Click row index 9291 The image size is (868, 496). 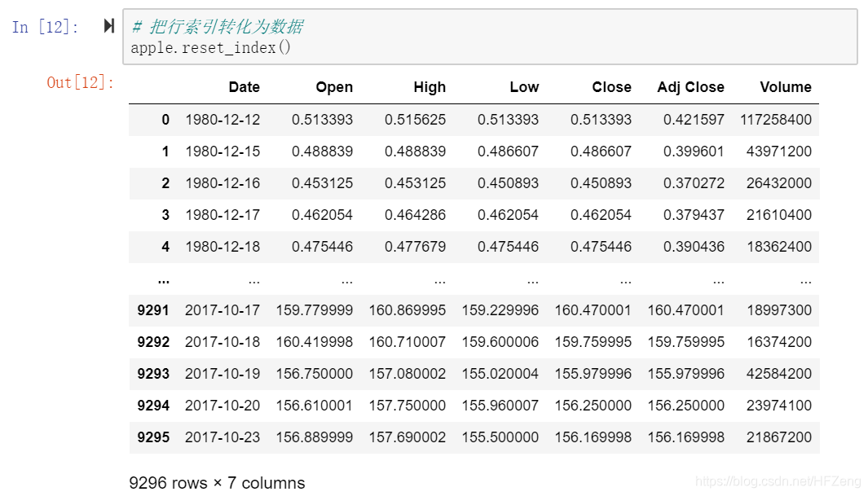click(153, 309)
